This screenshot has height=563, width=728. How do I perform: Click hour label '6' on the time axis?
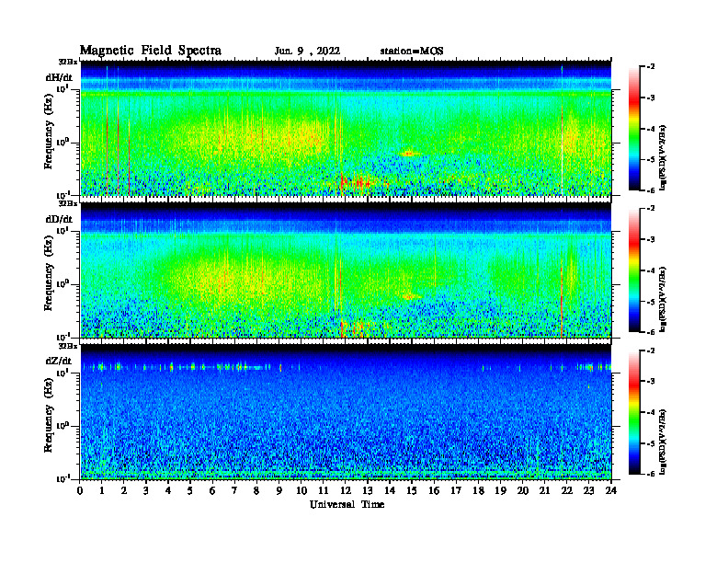pyautogui.click(x=212, y=490)
